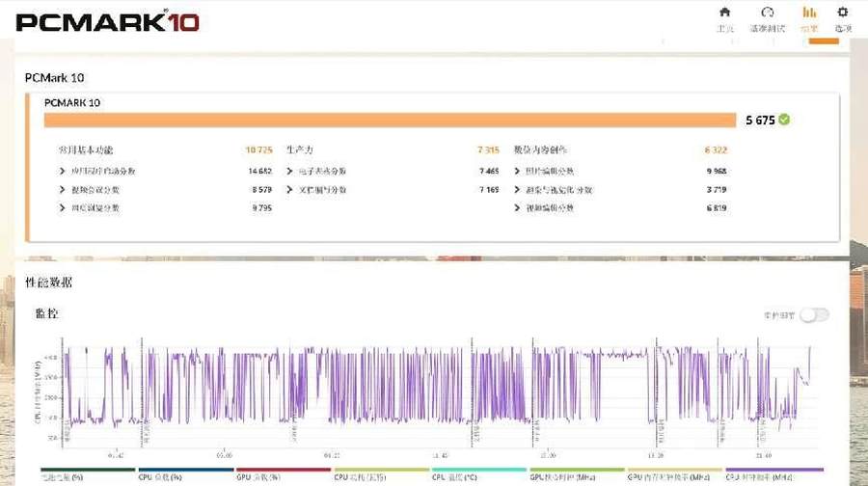Image resolution: width=868 pixels, height=486 pixels.
Task: Click the PCMARK 10 logo
Action: (107, 21)
